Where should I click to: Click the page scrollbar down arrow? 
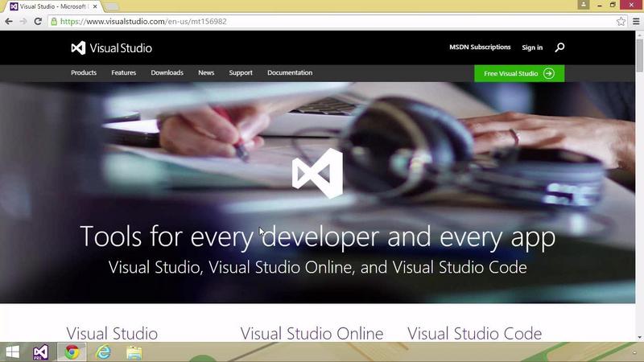coord(639,337)
